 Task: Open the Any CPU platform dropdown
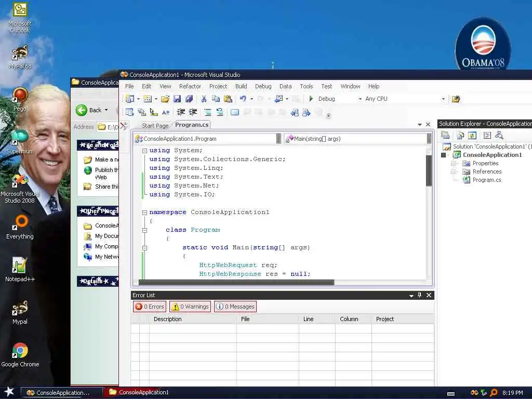(x=443, y=99)
